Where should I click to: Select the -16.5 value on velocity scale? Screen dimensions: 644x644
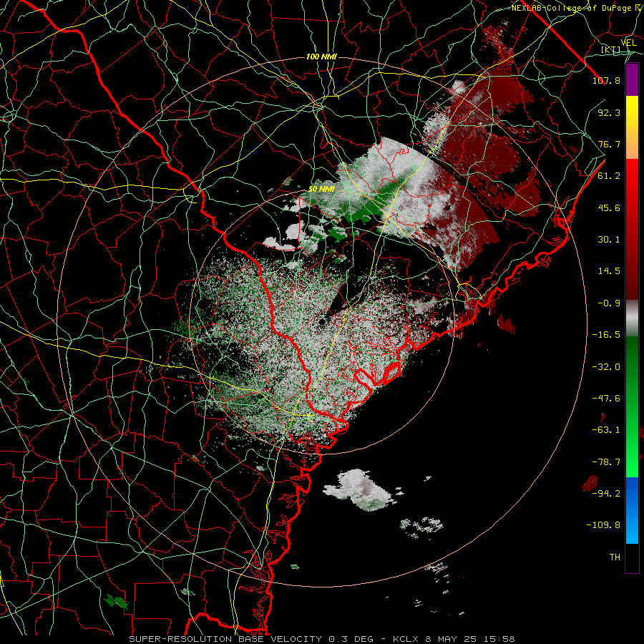click(x=606, y=335)
